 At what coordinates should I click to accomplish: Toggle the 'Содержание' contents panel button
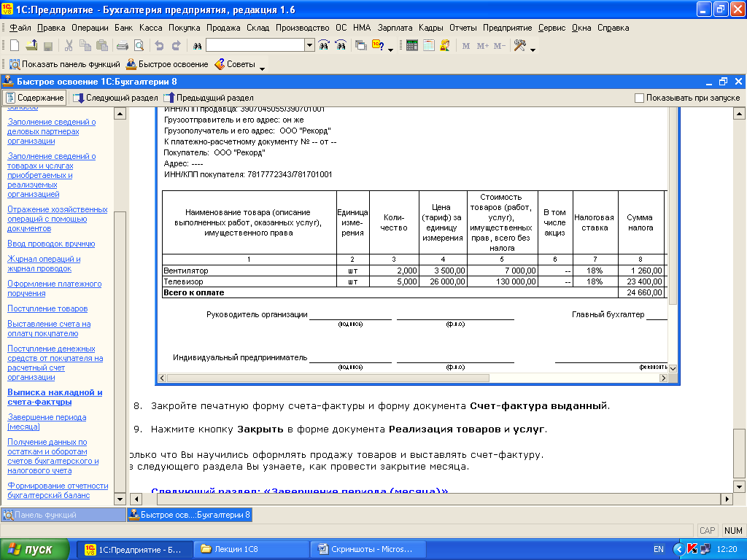(34, 98)
